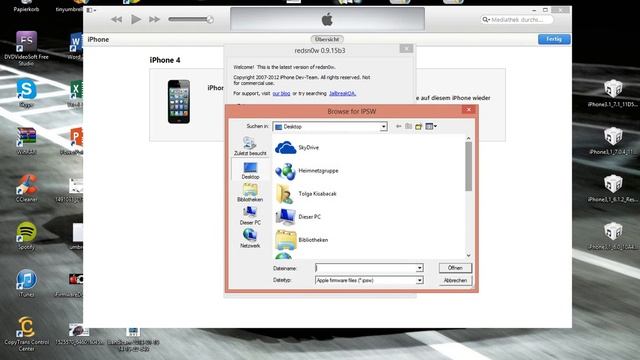Viewport: 640px width, 360px height.
Task: Open the Spotify desktop icon
Action: click(x=26, y=236)
